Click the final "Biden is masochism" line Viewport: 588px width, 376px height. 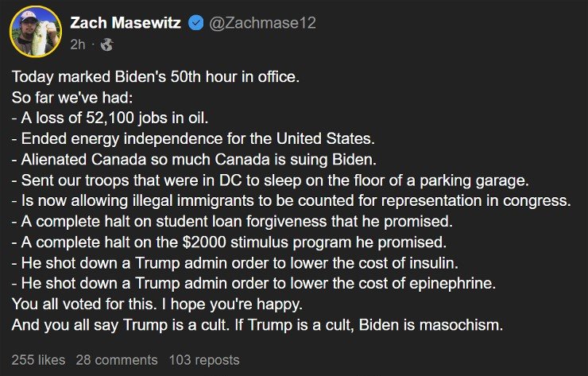coord(257,325)
